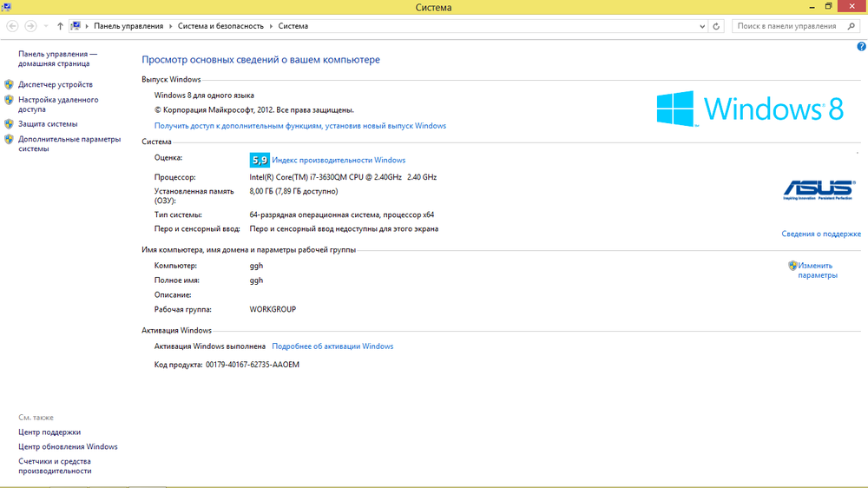Click the shield icon beside Диспетчер устройств

click(x=9, y=85)
